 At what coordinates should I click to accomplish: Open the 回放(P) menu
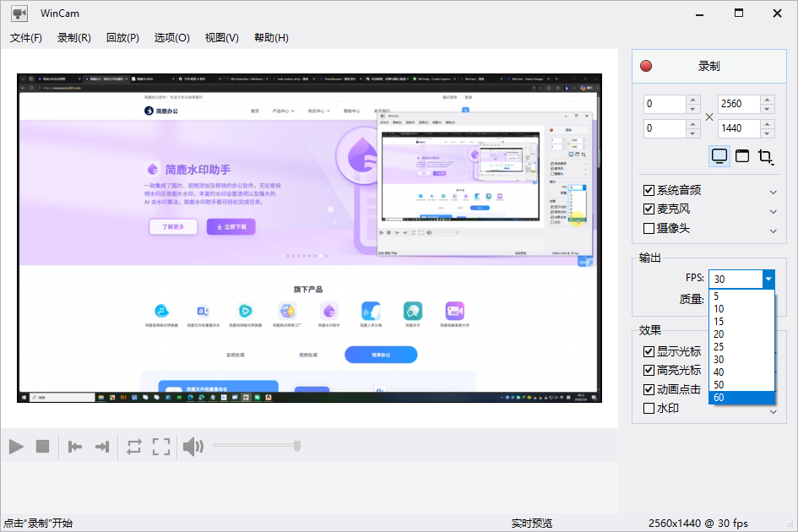(x=122, y=38)
